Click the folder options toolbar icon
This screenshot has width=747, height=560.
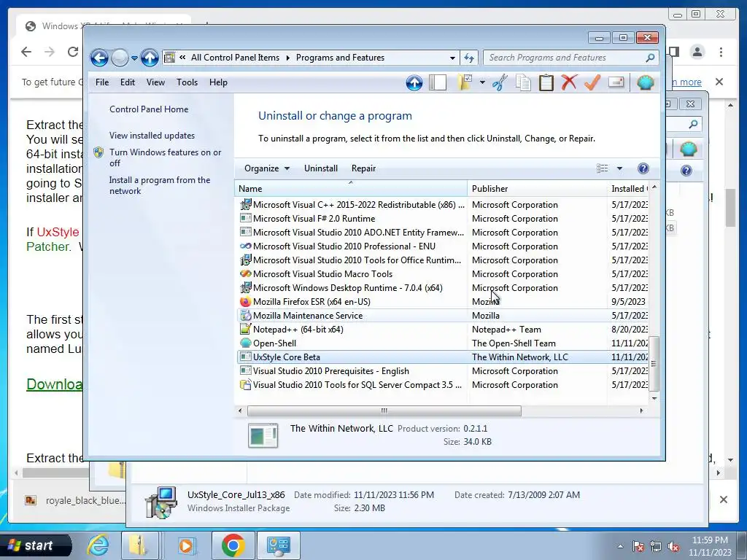point(465,83)
